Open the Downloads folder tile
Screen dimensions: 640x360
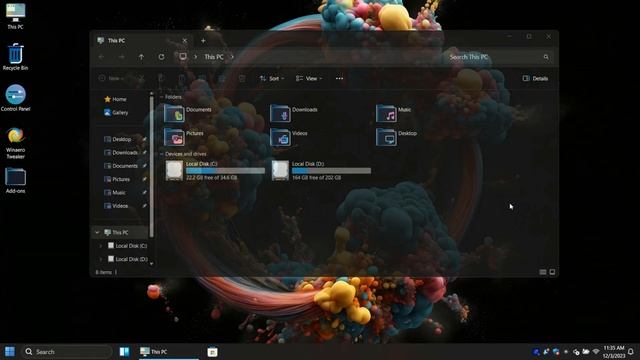pyautogui.click(x=294, y=113)
